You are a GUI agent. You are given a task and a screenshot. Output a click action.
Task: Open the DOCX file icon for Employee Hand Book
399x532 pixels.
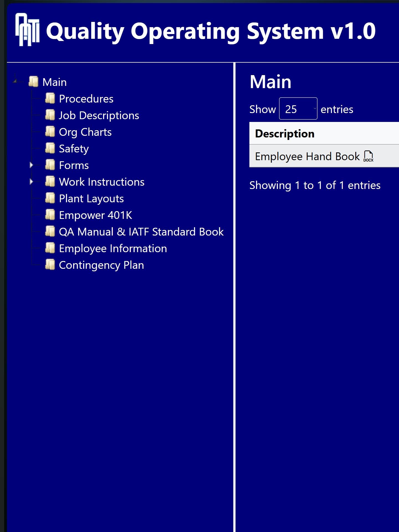368,156
